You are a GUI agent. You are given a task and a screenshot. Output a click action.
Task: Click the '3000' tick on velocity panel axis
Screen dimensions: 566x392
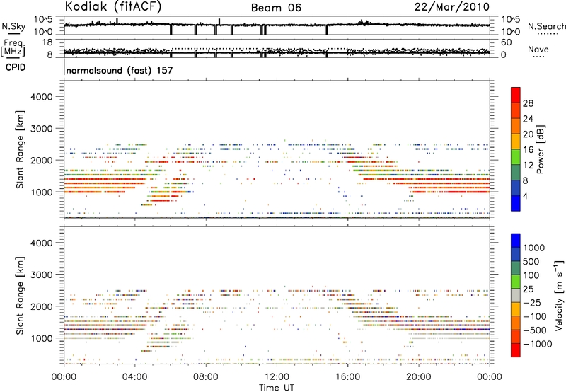pyautogui.click(x=41, y=275)
